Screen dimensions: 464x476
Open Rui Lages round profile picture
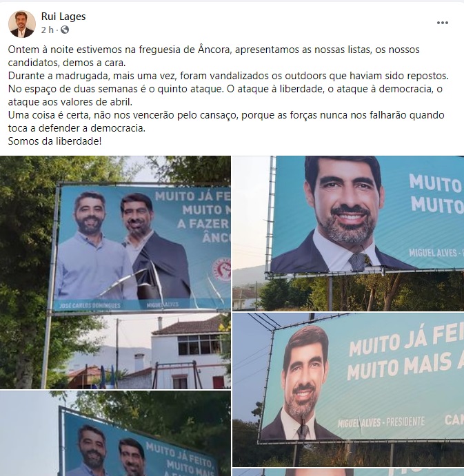tap(21, 24)
